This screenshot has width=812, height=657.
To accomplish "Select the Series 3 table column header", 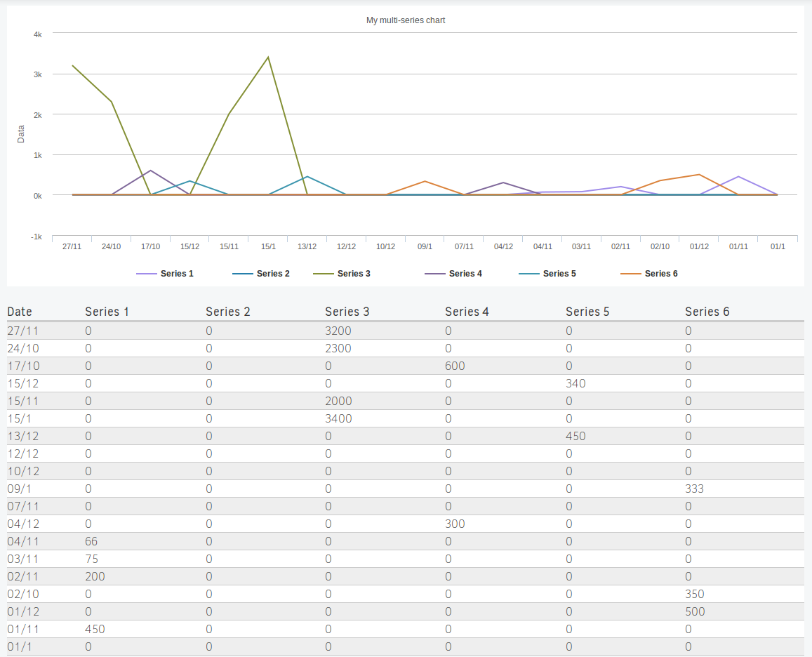I will click(x=347, y=312).
